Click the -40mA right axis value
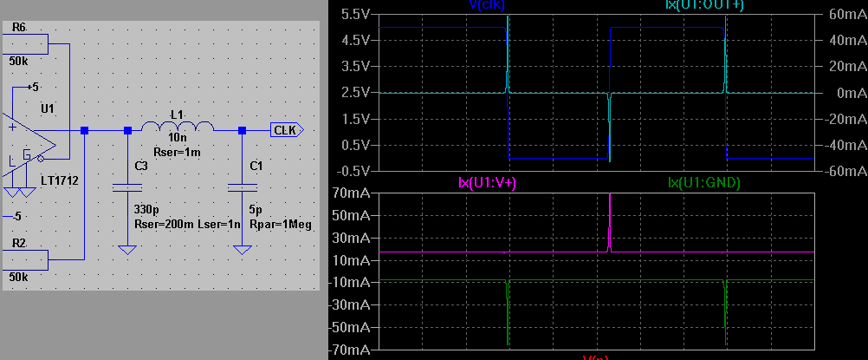 tap(845, 145)
